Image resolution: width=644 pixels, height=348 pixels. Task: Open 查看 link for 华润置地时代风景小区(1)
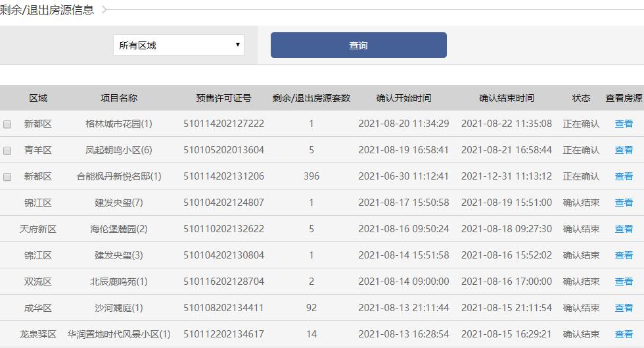(x=624, y=334)
